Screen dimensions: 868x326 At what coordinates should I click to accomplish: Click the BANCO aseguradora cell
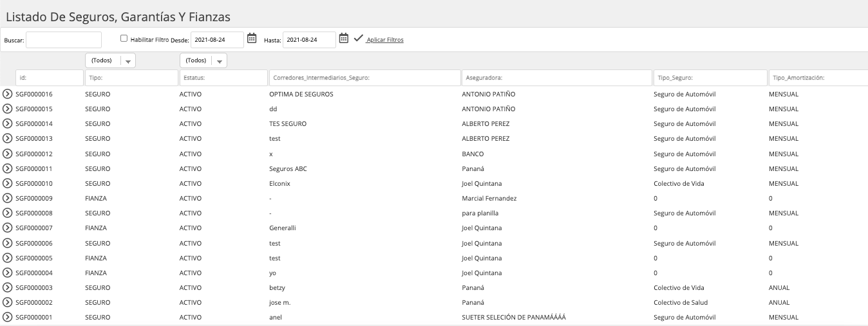point(473,154)
